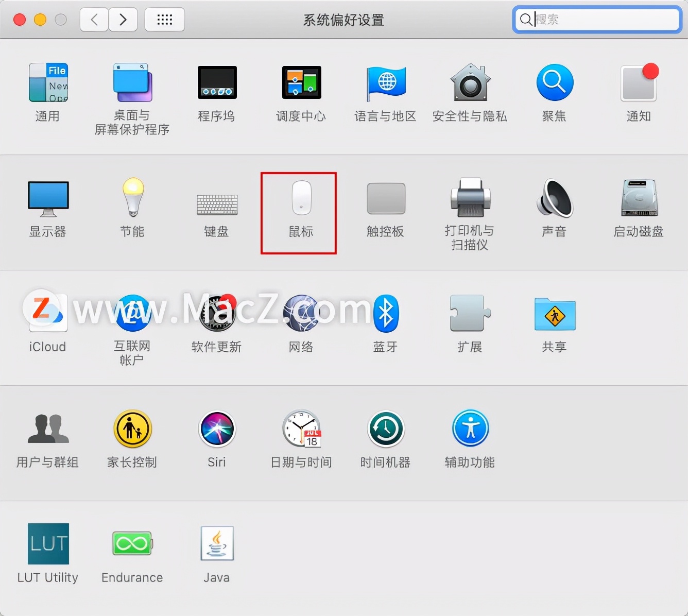Show all preferences with the grid button
This screenshot has height=616, width=688.
165,19
